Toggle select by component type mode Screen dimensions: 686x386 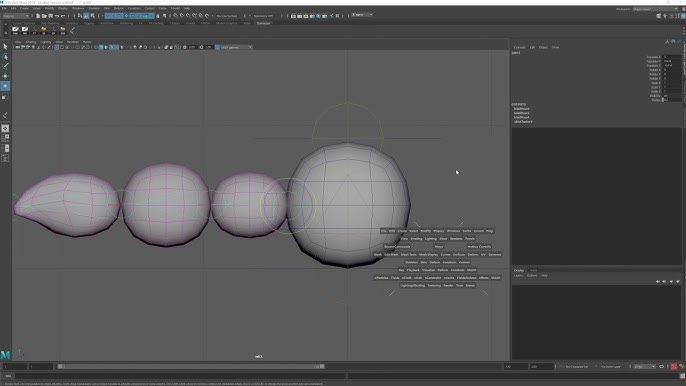pyautogui.click(x=92, y=16)
